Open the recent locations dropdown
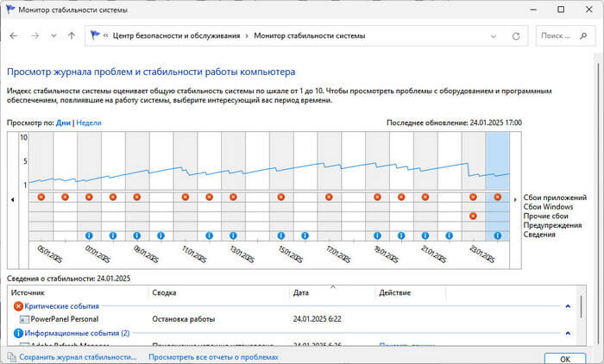Image resolution: width=604 pixels, height=364 pixels. point(54,36)
